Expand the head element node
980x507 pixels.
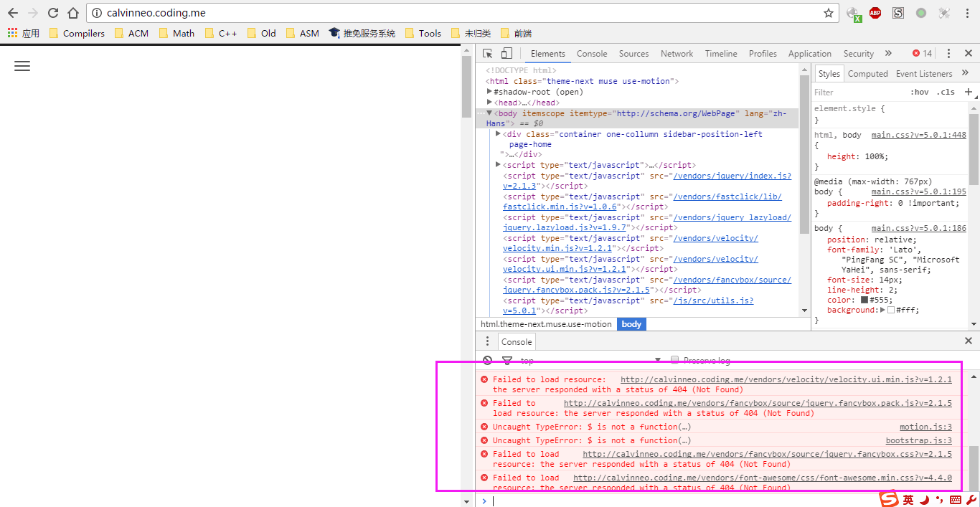click(490, 103)
